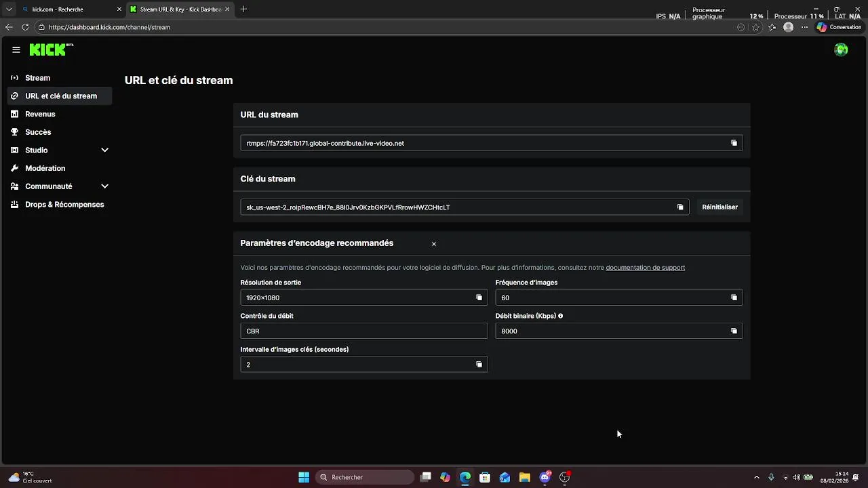Screen dimensions: 868x488
Task: Copy the 1920×1080 output resolution
Action: (479, 298)
